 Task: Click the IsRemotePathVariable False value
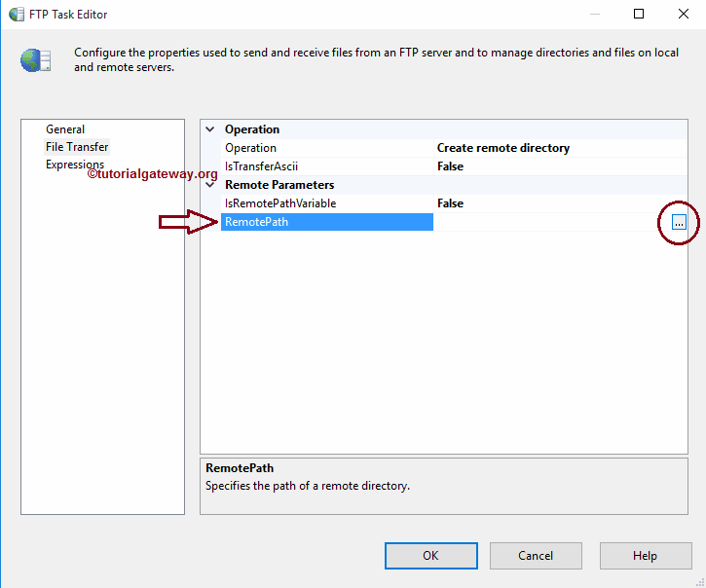(x=450, y=203)
